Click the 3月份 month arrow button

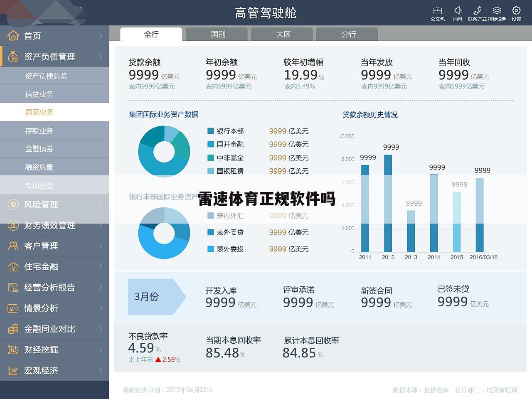click(x=157, y=296)
